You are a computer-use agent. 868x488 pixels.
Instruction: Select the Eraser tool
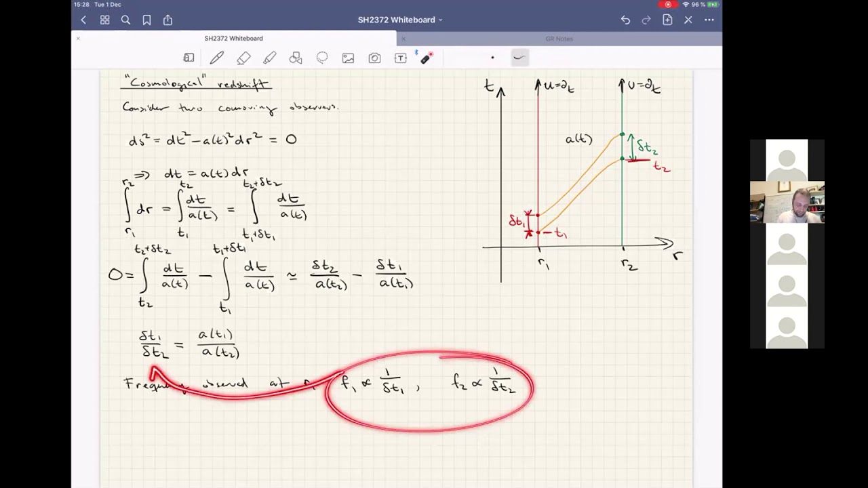coord(243,58)
